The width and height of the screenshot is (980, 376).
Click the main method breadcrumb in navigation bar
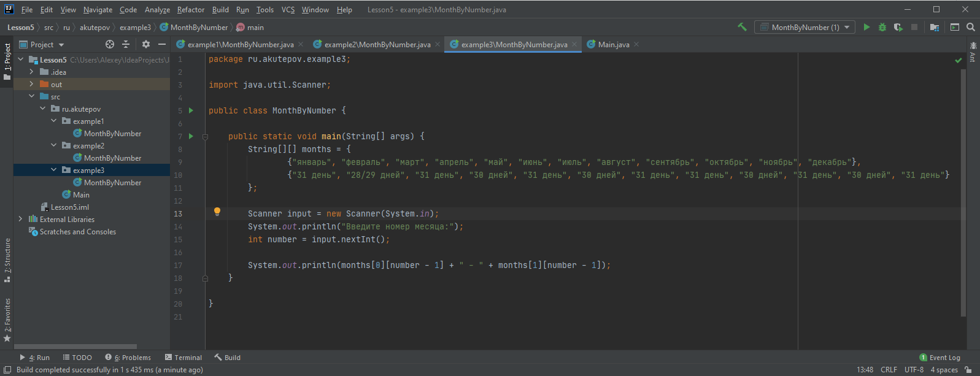click(x=250, y=27)
